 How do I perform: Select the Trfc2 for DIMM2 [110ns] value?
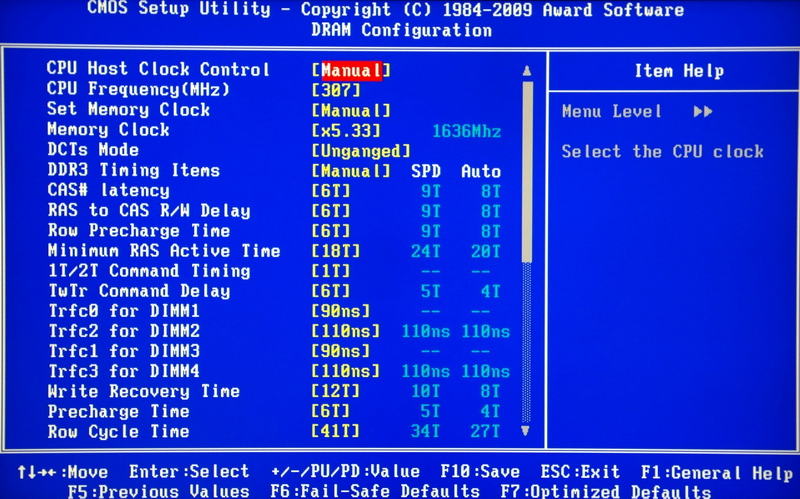pyautogui.click(x=346, y=331)
